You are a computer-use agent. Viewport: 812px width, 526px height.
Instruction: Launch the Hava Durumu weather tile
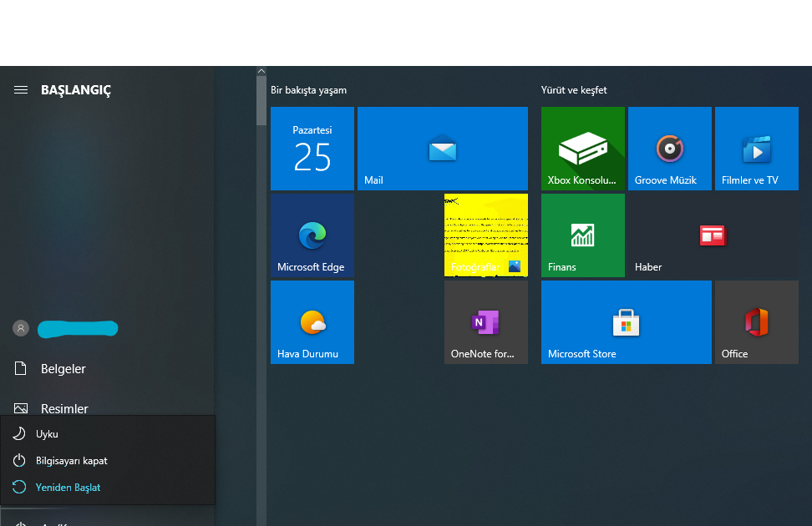coord(312,322)
